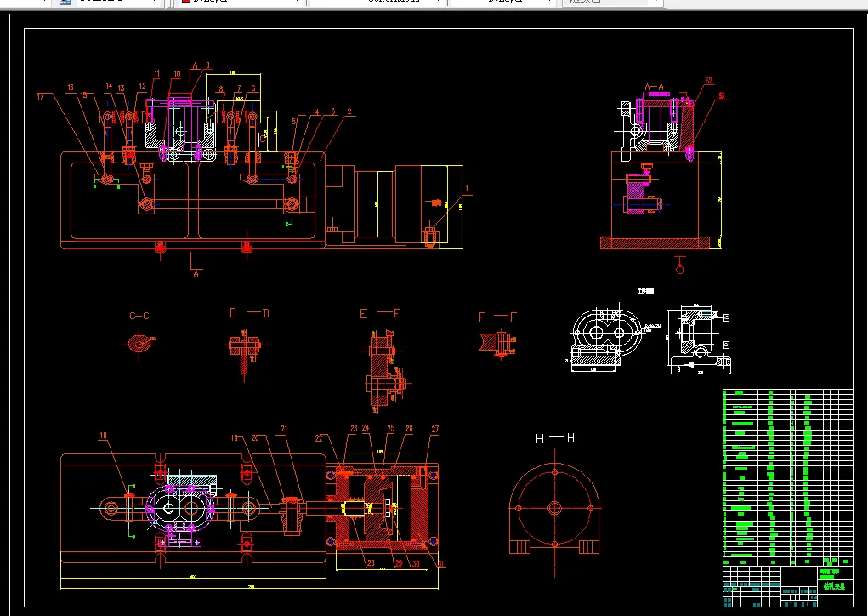Image resolution: width=868 pixels, height=616 pixels.
Task: Click part number 17 callout
Action: click(x=40, y=96)
